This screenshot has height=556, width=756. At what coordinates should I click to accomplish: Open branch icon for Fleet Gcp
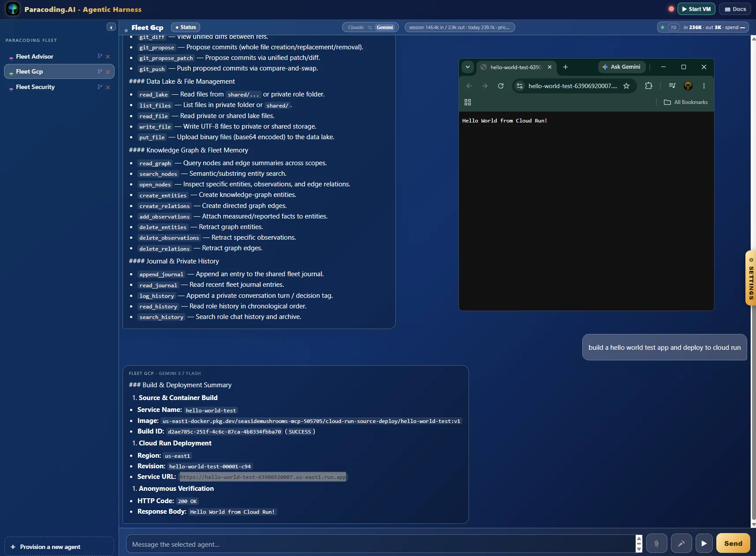tap(100, 71)
